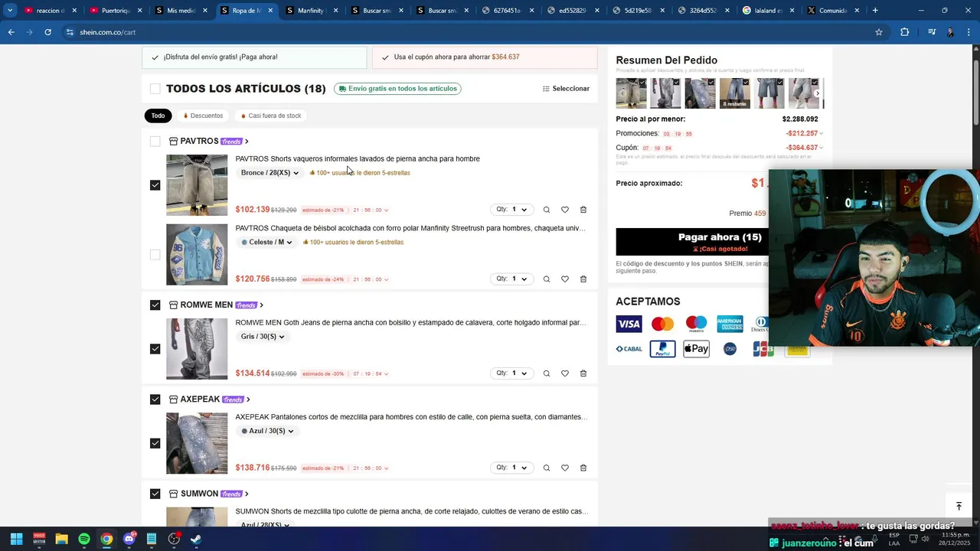
Task: Uncheck the PAVTROS Shorts vaqueros item
Action: 155,185
